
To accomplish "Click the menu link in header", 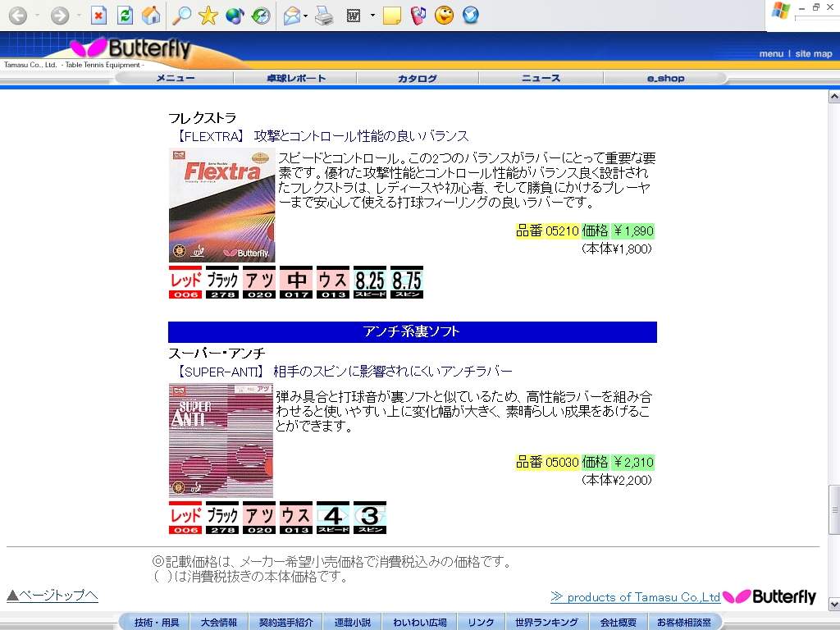I will (771, 53).
